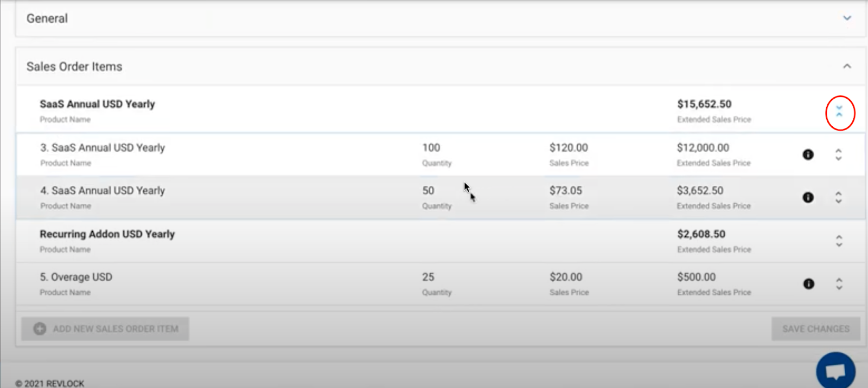Click the plus icon on Add New Sales Order Item
The width and height of the screenshot is (868, 388).
[x=40, y=329]
